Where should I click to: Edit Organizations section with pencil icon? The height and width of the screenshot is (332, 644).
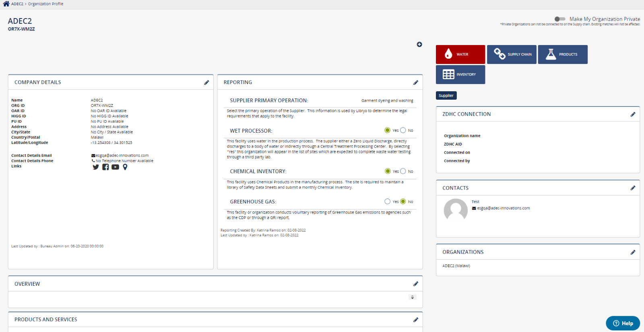633,252
